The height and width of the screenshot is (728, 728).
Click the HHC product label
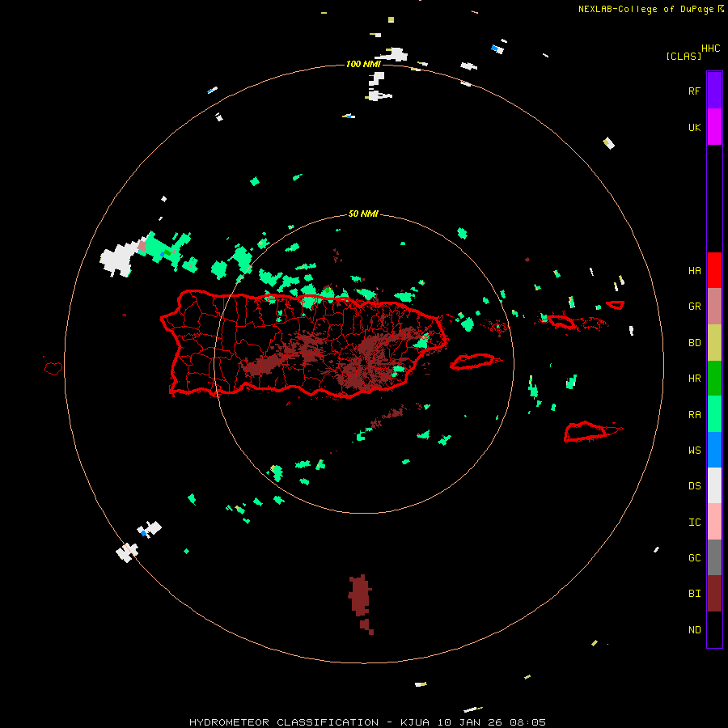click(x=710, y=49)
